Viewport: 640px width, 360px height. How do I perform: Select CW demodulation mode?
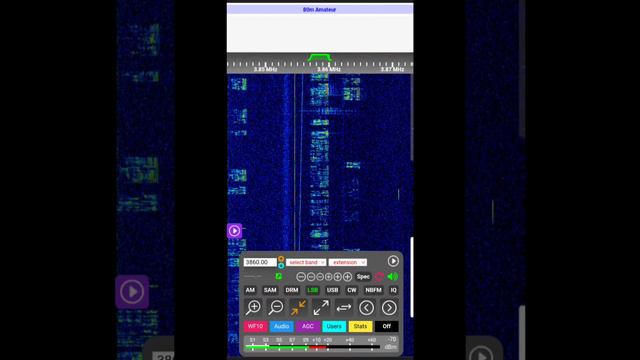(x=351, y=290)
